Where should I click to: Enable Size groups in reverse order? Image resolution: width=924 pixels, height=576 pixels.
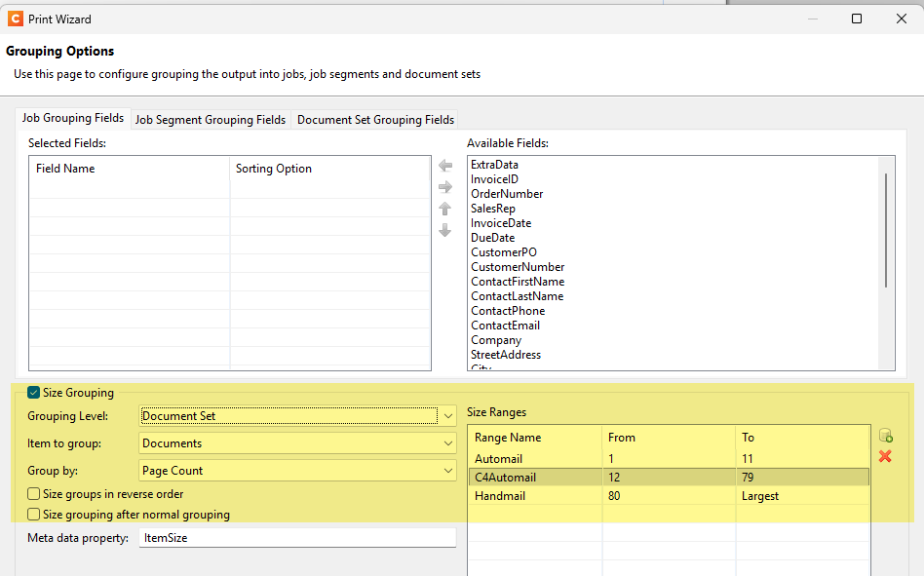(x=34, y=494)
